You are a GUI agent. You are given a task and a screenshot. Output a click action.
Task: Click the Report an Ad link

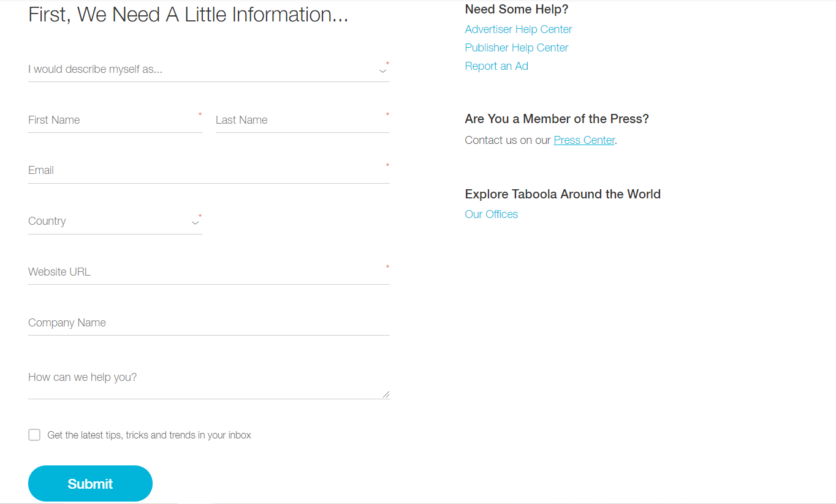[x=496, y=66]
